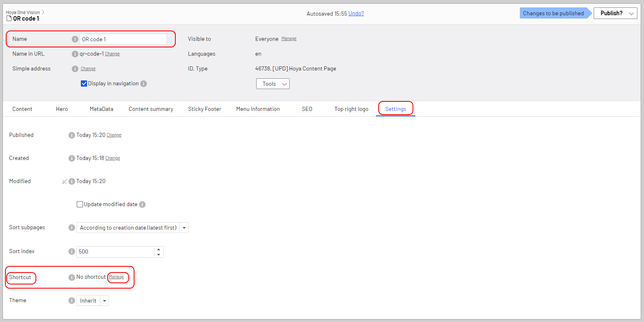
Task: Click the info icon beside Name field
Action: [75, 39]
